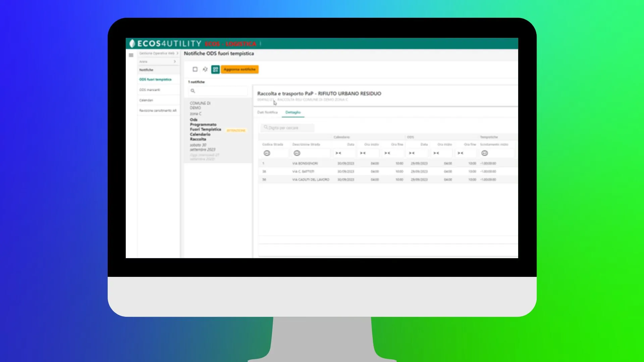Select the Dettaglio tab
Image resolution: width=644 pixels, height=362 pixels.
293,112
